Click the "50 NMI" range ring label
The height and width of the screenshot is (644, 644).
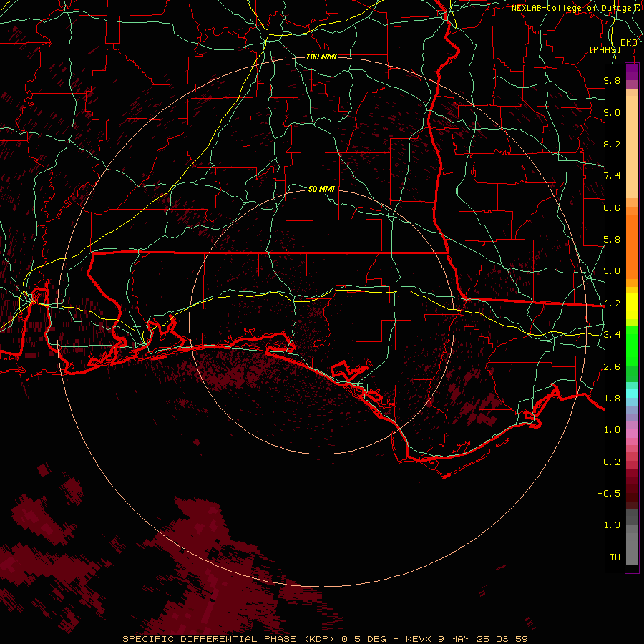tap(321, 189)
